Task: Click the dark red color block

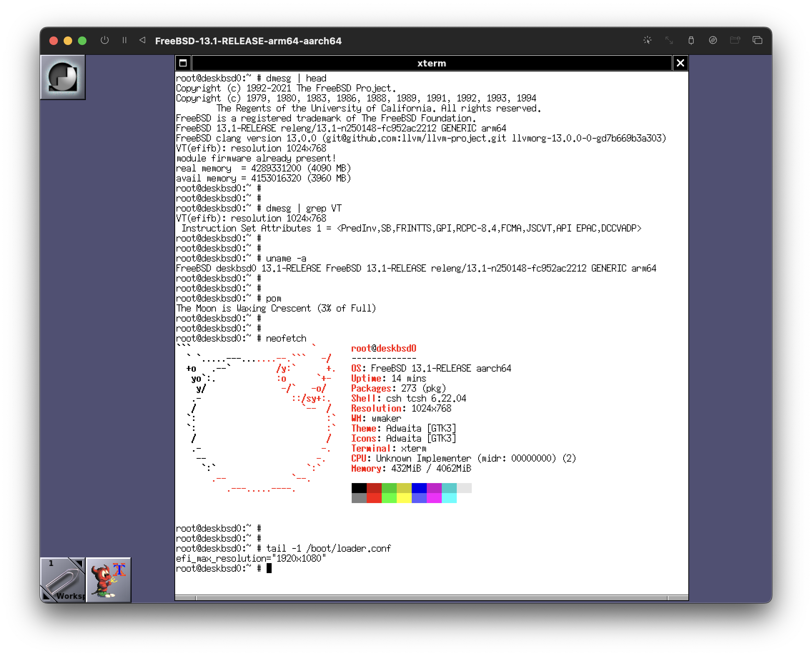Action: (x=374, y=488)
